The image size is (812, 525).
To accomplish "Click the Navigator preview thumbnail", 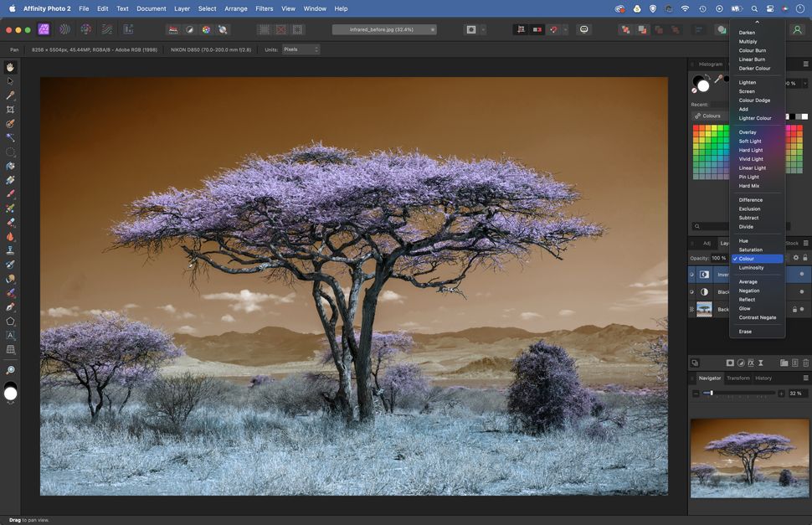I will (749, 458).
